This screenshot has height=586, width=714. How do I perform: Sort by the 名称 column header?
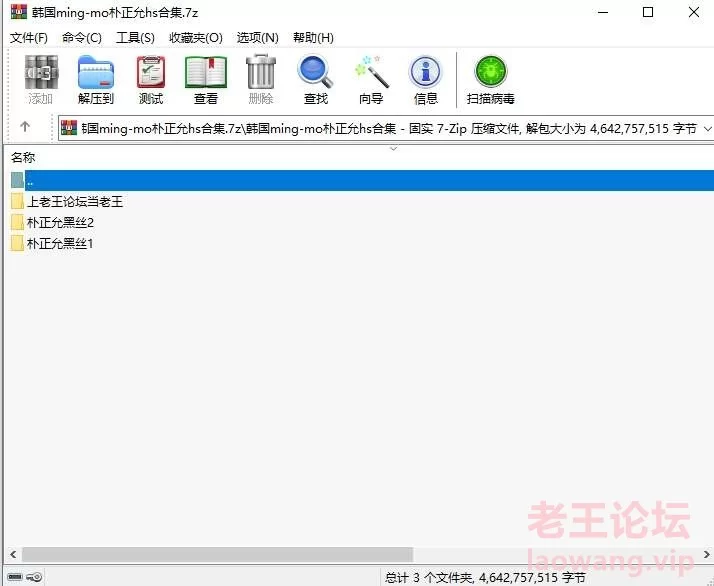[23, 158]
